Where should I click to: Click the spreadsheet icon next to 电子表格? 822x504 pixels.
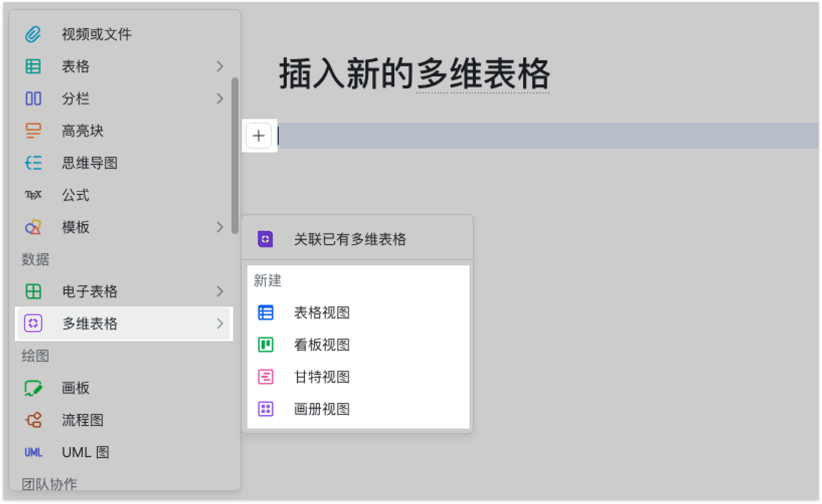33,292
